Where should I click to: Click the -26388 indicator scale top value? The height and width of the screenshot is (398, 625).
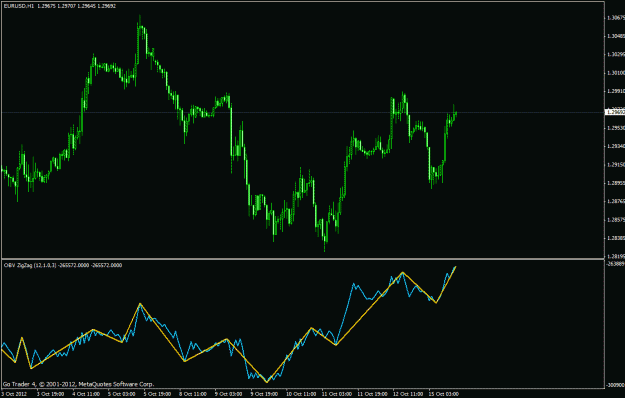(x=616, y=263)
